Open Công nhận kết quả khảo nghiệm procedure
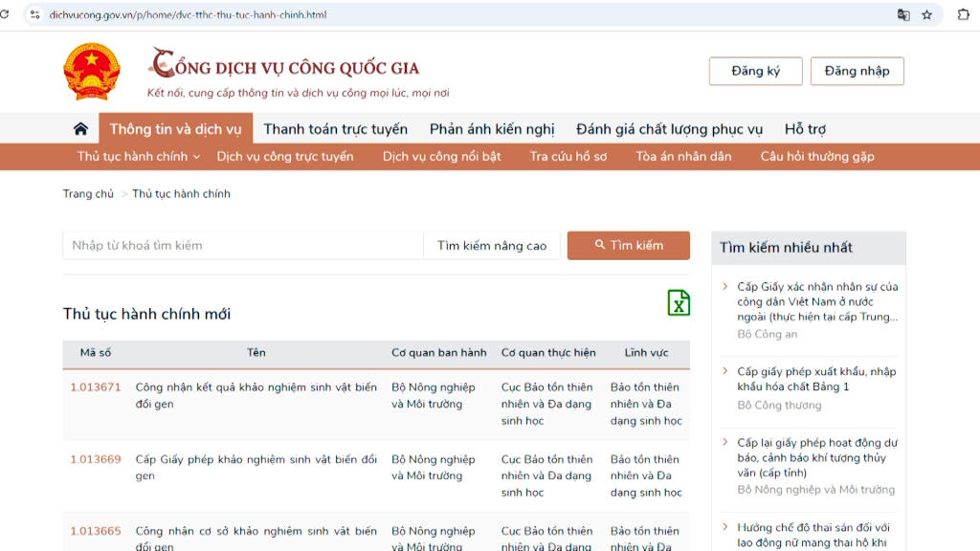Screen dimensions: 980x551 256,395
